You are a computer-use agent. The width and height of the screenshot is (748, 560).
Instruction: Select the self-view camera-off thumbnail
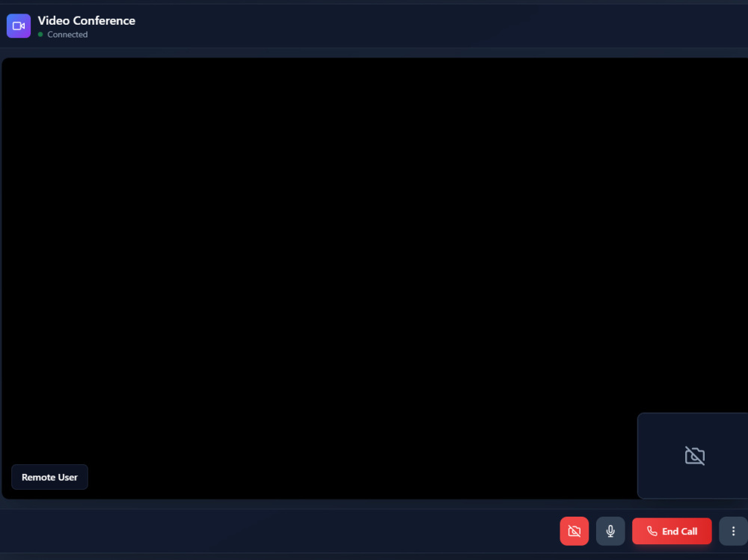click(x=693, y=456)
